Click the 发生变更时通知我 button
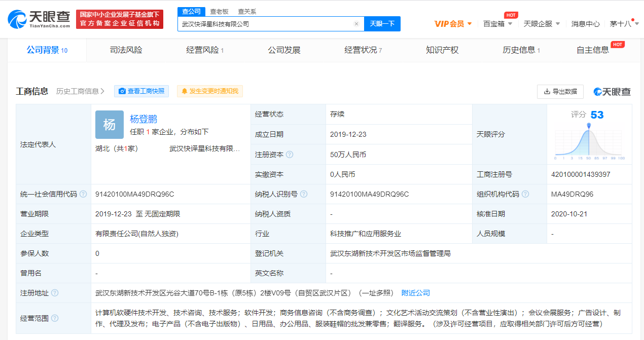The height and width of the screenshot is (340, 644). point(210,91)
